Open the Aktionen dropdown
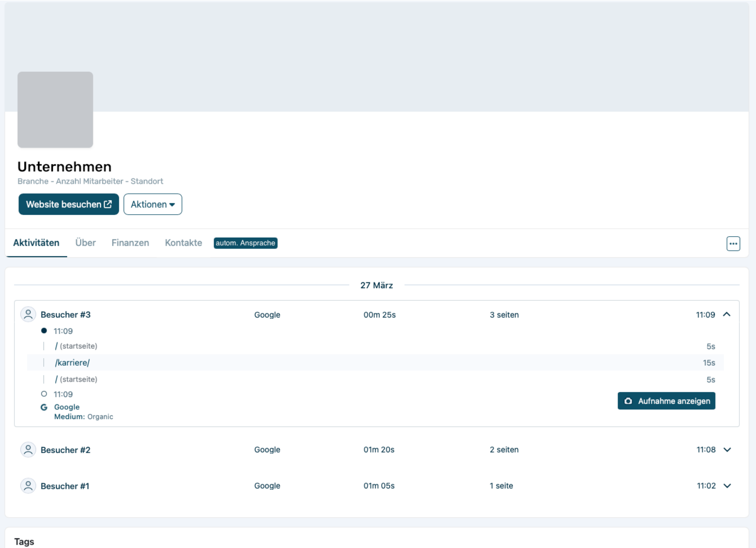 point(153,204)
